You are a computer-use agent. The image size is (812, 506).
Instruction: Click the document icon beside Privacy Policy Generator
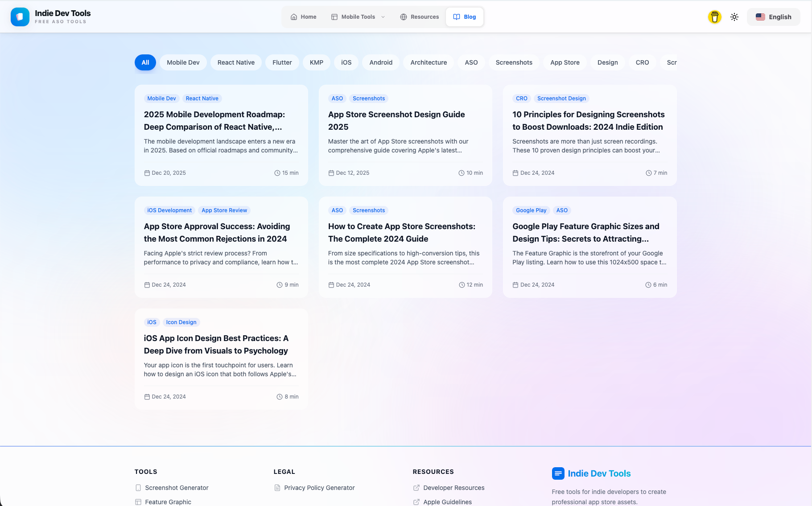point(277,488)
